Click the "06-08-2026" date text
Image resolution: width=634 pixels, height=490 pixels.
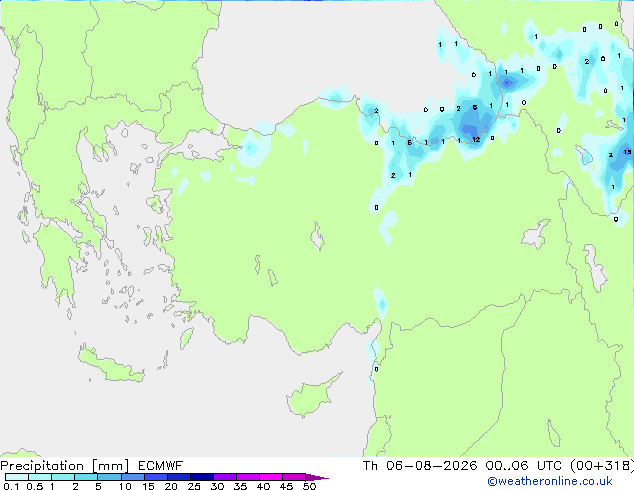tap(431, 466)
